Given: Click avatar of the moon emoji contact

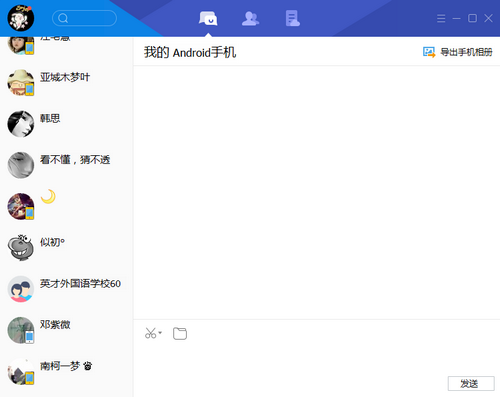Looking at the screenshot, I should coord(21,207).
